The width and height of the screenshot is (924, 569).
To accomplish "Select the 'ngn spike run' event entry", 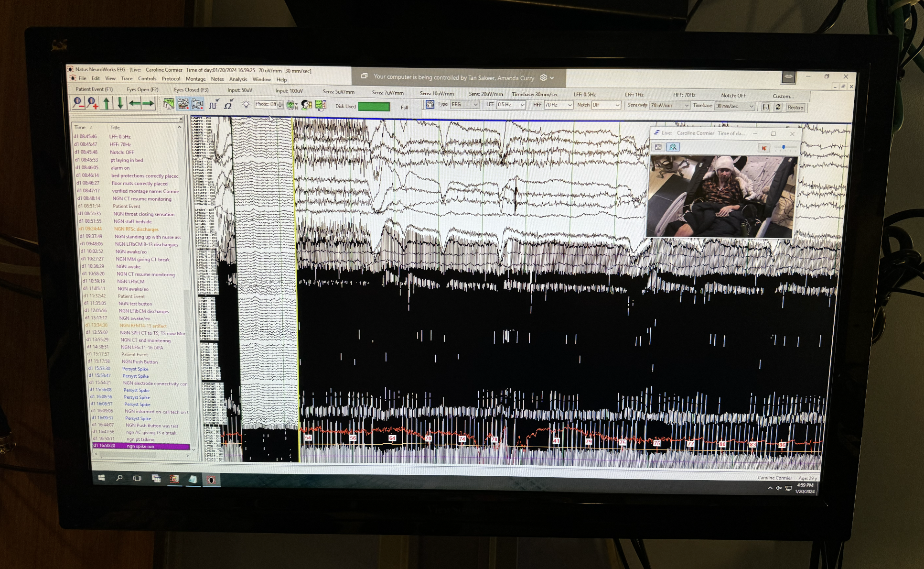I will 140,446.
